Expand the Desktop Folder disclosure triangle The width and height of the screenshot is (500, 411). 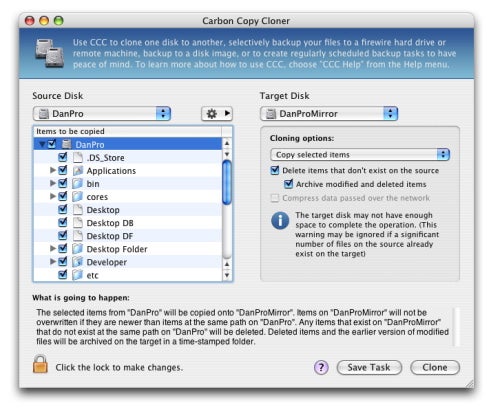tap(53, 248)
